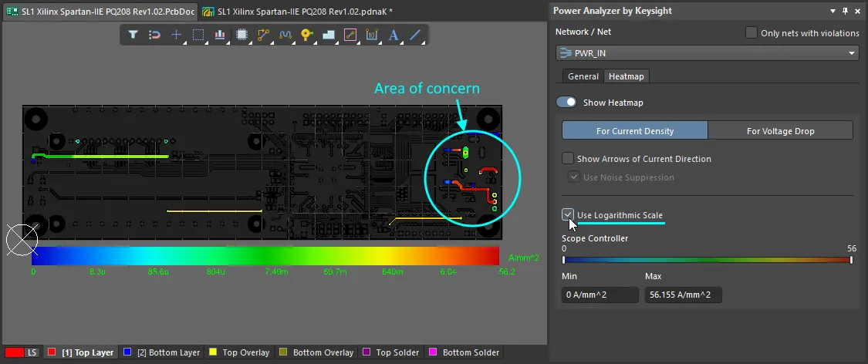The width and height of the screenshot is (868, 364).
Task: Select the Top Solder layer tab
Action: tap(391, 352)
